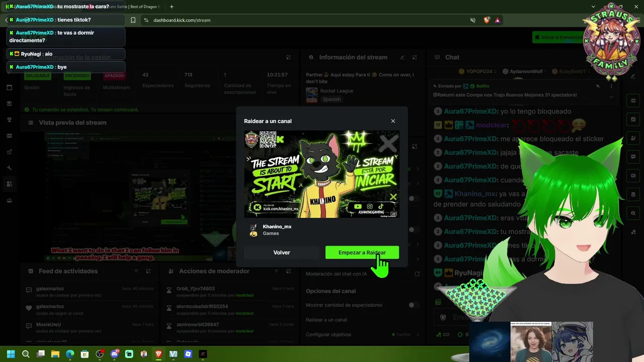Open Brave Rewards triangle icon
644x362 pixels.
tap(498, 20)
